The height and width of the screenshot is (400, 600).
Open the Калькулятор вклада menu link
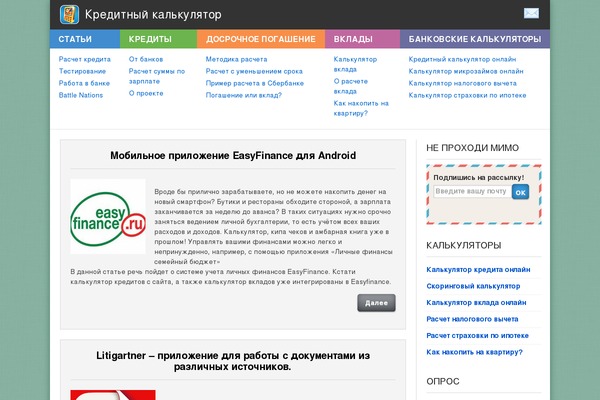[x=355, y=64]
